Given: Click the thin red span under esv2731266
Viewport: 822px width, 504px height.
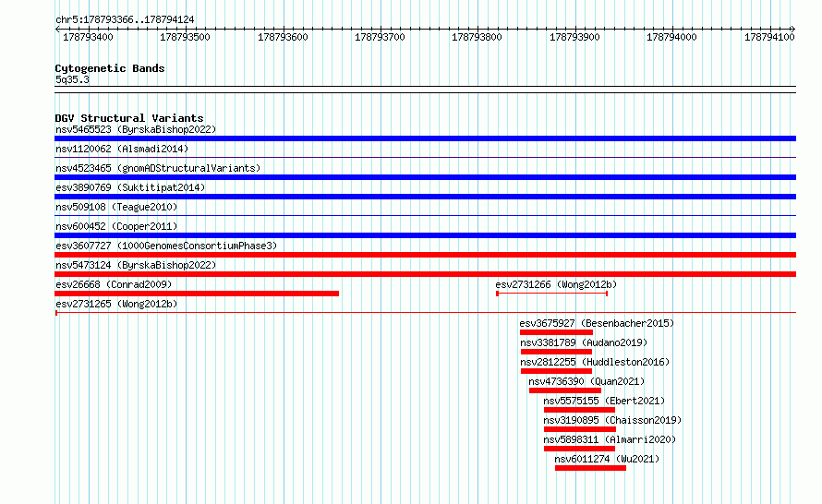Looking at the screenshot, I should pos(552,294).
